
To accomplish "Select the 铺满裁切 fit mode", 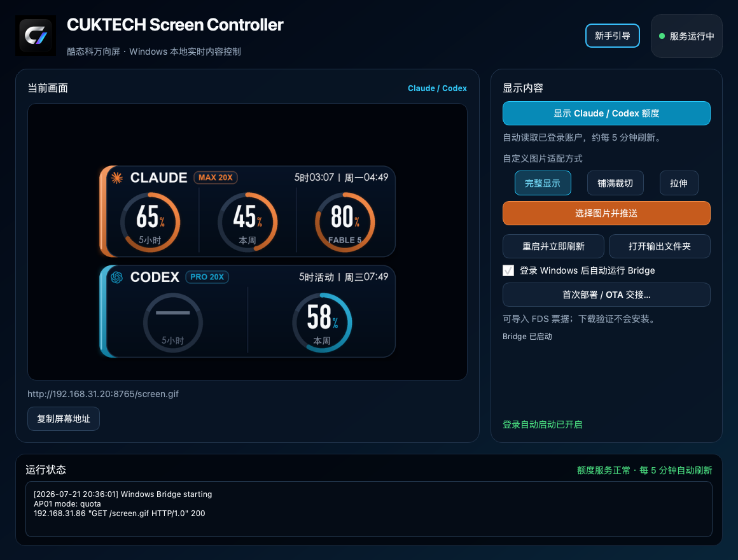I will tap(615, 183).
